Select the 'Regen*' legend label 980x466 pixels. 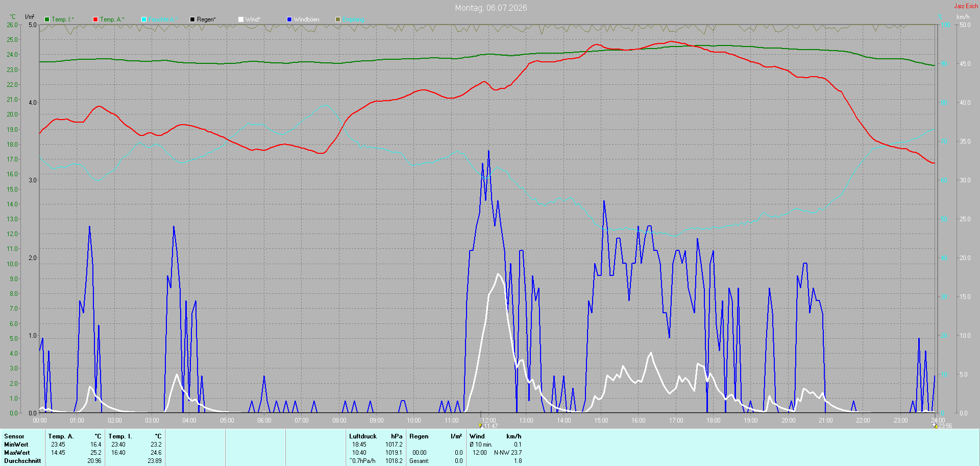(x=206, y=19)
